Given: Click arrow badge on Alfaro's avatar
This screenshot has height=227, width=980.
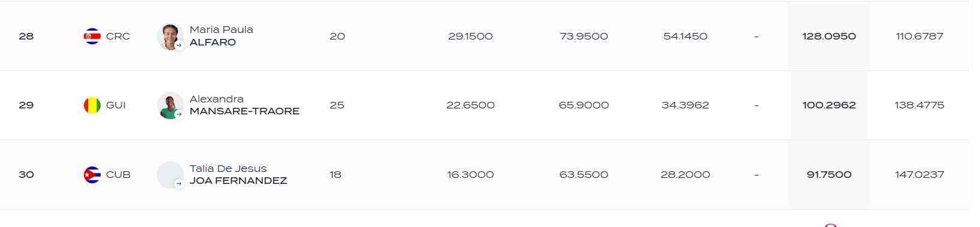Looking at the screenshot, I should coord(179,45).
